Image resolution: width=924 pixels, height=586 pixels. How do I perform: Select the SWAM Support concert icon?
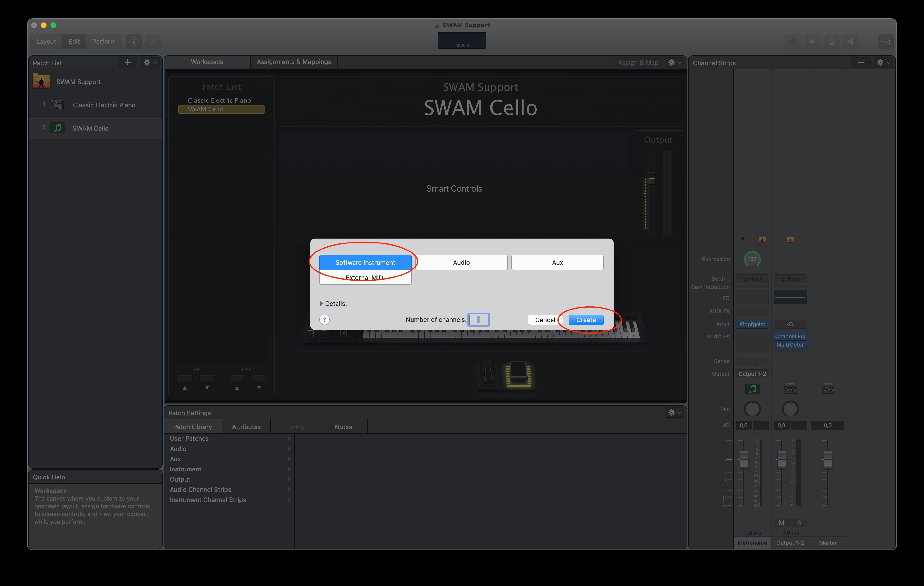[41, 81]
